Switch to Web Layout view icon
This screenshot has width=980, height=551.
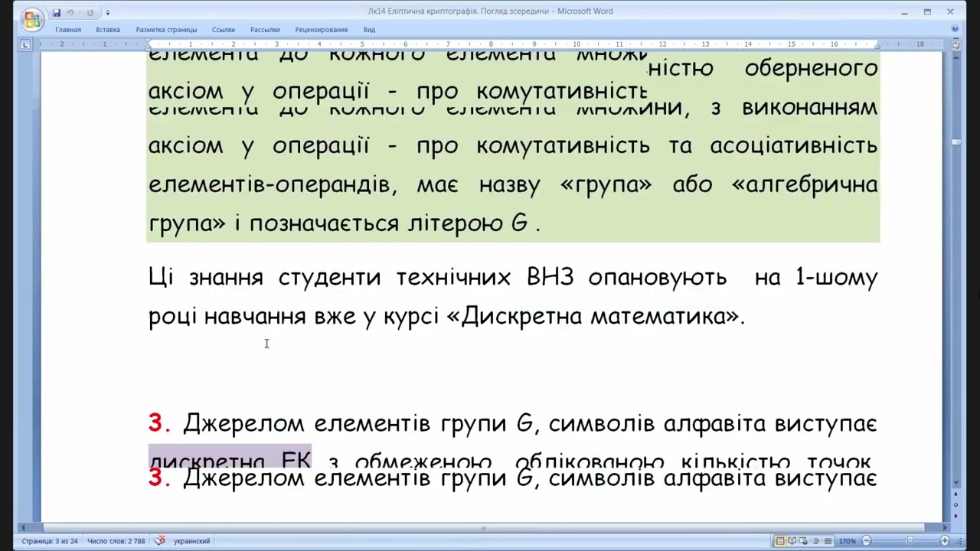pos(803,541)
